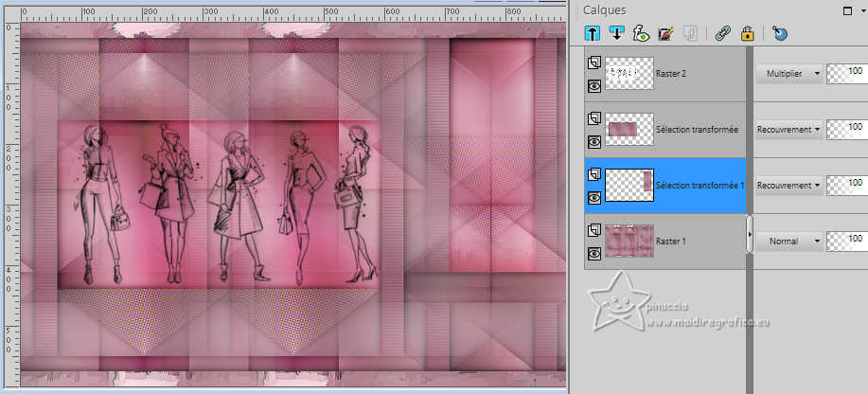Click the Raster 1 layer thumbnail

pos(629,242)
